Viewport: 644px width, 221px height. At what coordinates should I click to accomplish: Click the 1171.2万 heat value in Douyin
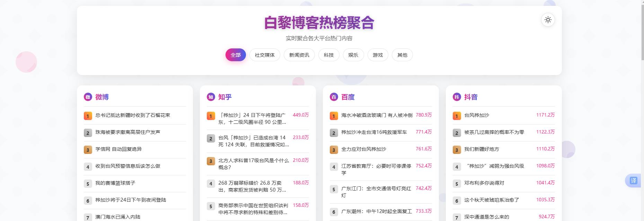pos(545,115)
